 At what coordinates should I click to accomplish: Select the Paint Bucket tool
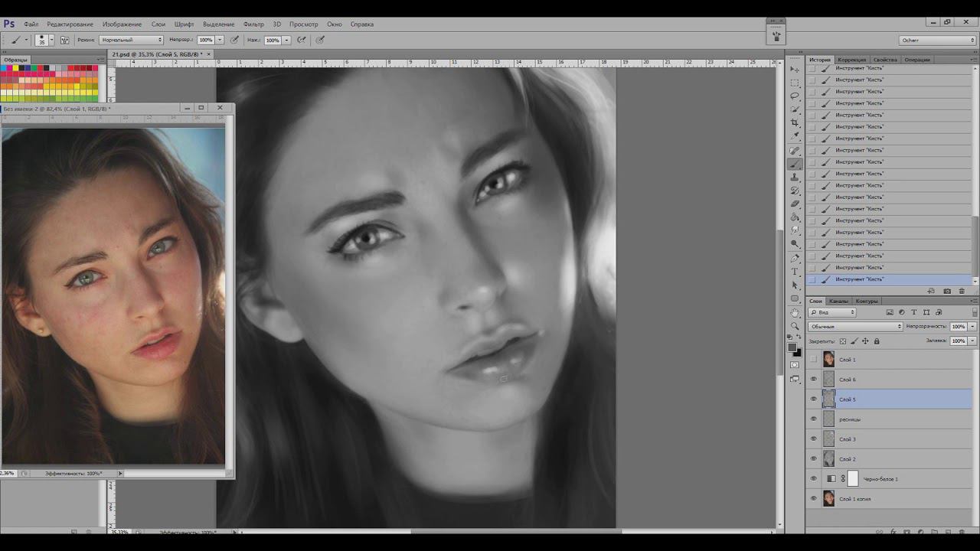click(795, 217)
